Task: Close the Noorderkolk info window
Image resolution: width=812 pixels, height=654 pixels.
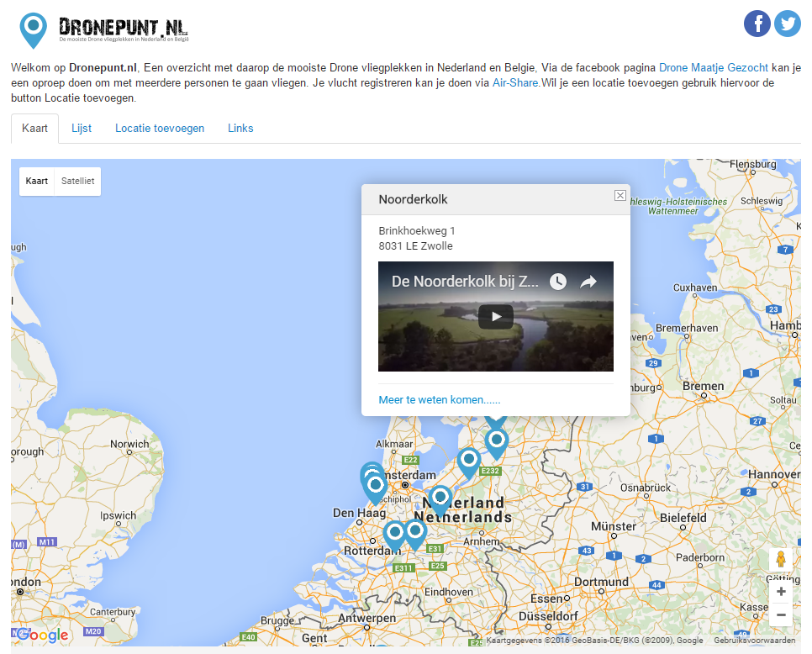Action: (620, 195)
